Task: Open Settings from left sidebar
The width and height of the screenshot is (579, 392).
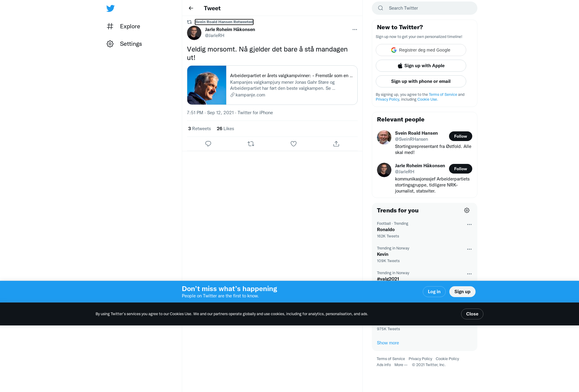Action: tap(124, 44)
